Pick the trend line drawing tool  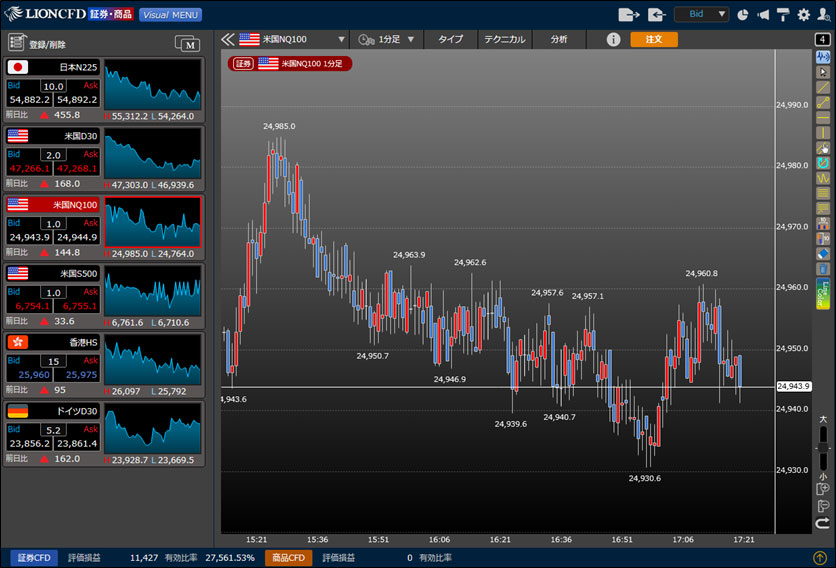[823, 87]
